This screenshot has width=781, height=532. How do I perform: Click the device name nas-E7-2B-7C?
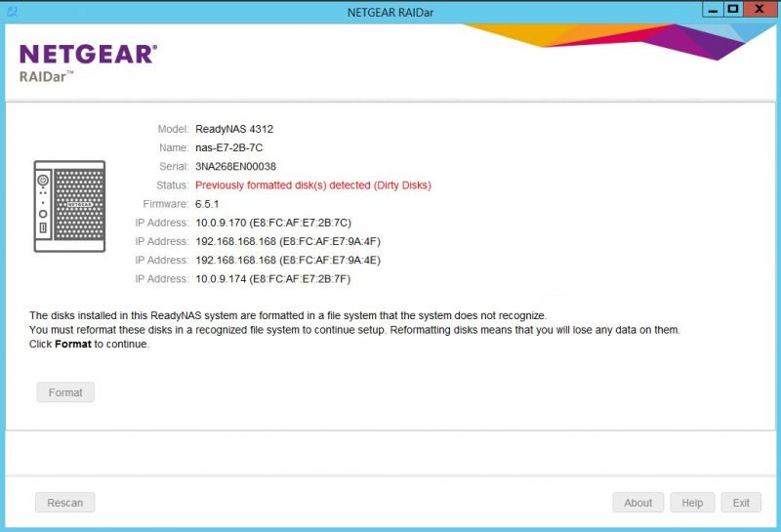(x=229, y=148)
